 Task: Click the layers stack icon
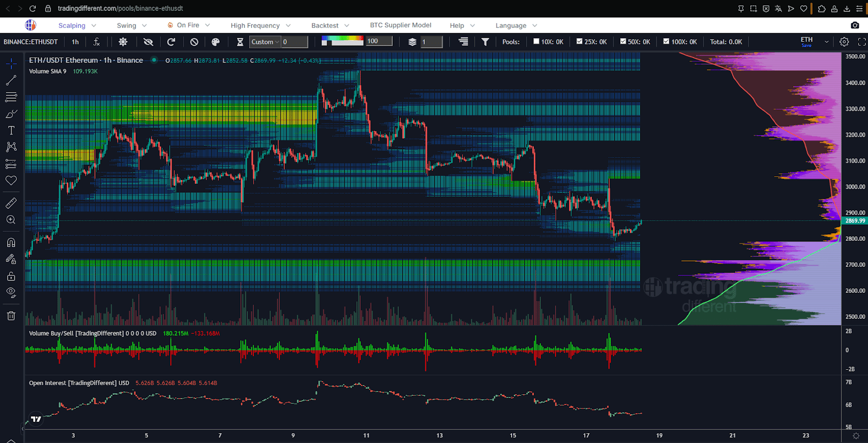point(412,42)
